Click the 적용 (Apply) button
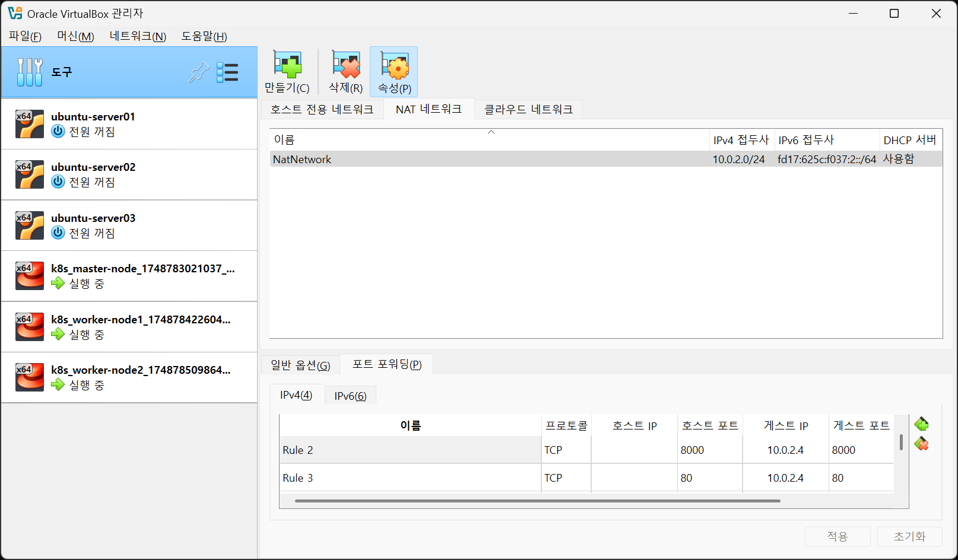The width and height of the screenshot is (958, 560). [838, 536]
